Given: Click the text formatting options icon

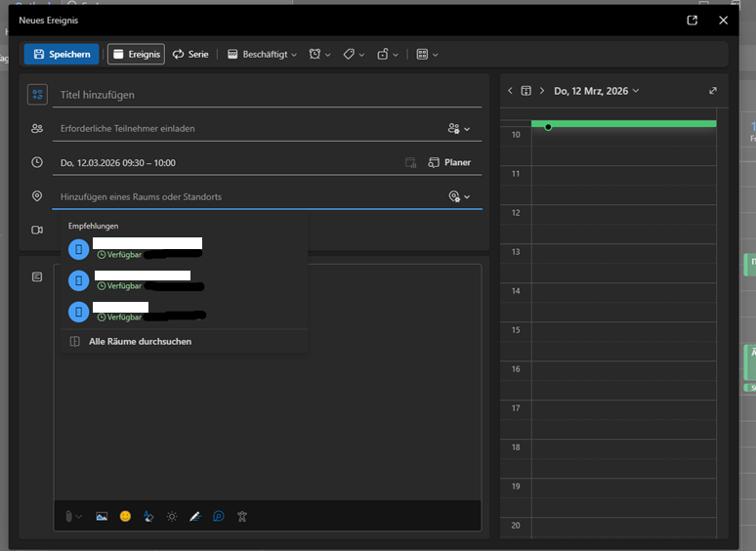Looking at the screenshot, I should pyautogui.click(x=148, y=517).
